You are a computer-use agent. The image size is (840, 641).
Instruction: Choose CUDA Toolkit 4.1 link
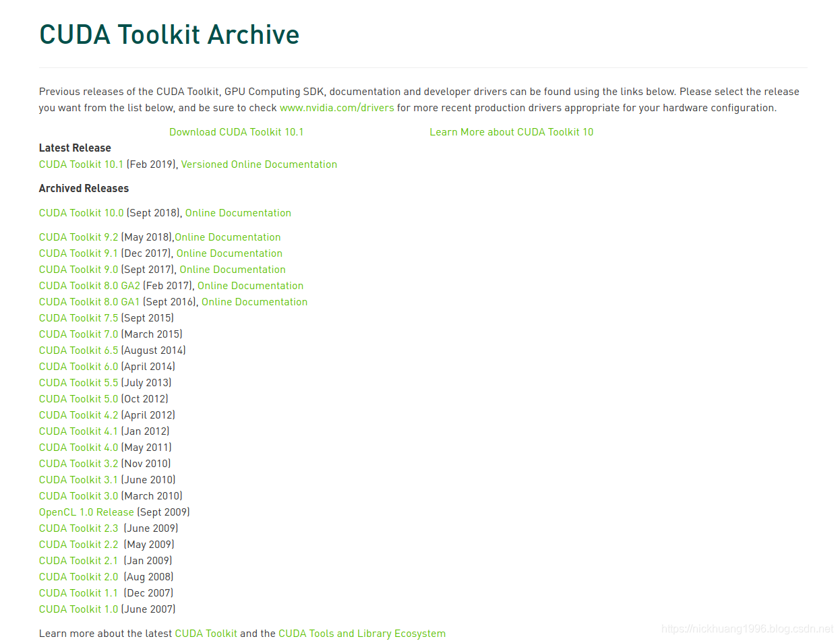tap(78, 431)
